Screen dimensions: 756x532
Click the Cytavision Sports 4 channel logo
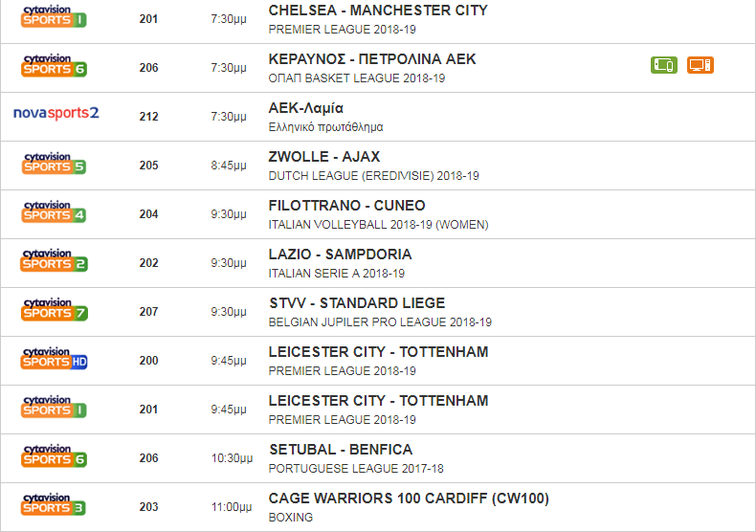pyautogui.click(x=54, y=211)
